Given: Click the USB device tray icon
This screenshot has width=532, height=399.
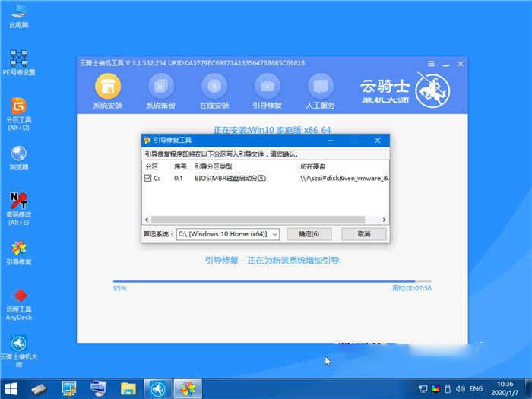Looking at the screenshot, I should pos(448,389).
